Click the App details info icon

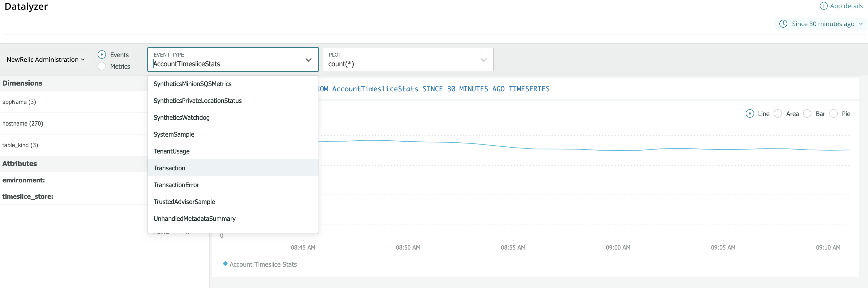(823, 6)
